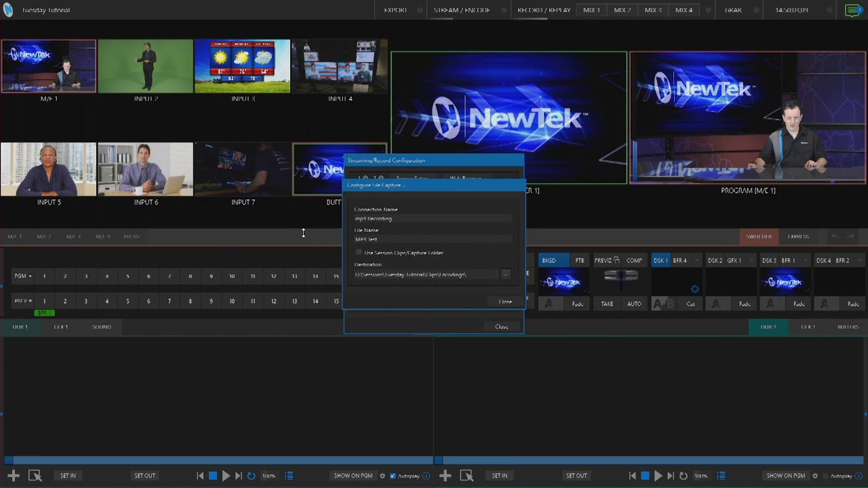Open the DDR 1 Show On PGM gear

(382, 476)
